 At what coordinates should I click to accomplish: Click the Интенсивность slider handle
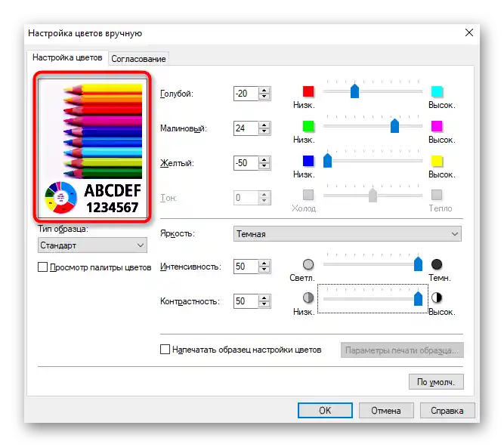click(418, 264)
